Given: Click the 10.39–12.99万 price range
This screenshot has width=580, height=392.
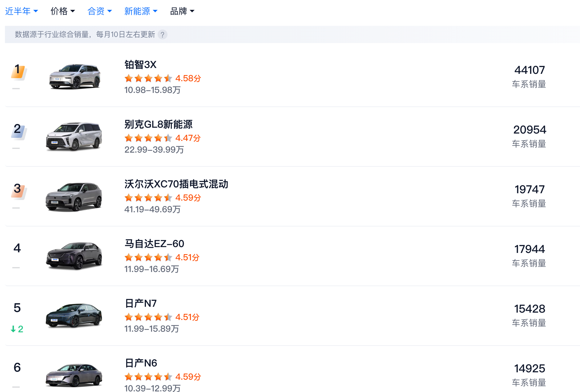Looking at the screenshot, I should pyautogui.click(x=152, y=388).
